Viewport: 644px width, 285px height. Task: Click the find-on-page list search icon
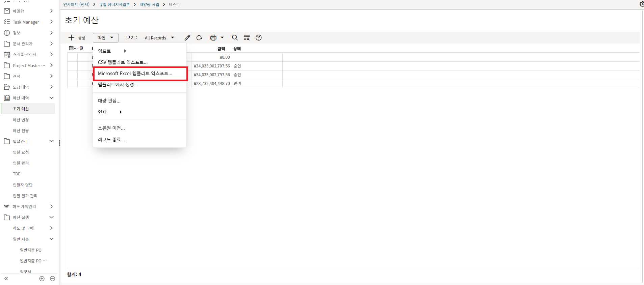(247, 38)
